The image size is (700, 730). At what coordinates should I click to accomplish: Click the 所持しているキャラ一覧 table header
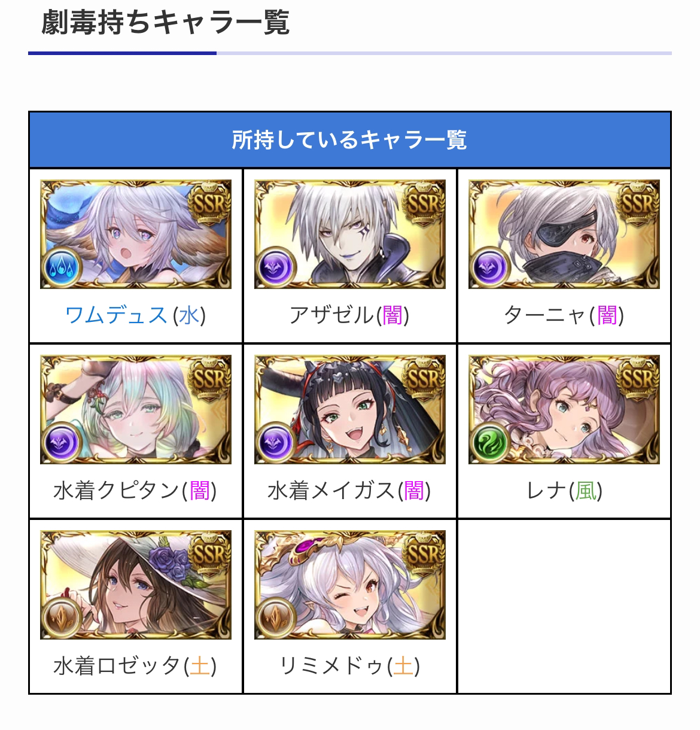tap(350, 140)
